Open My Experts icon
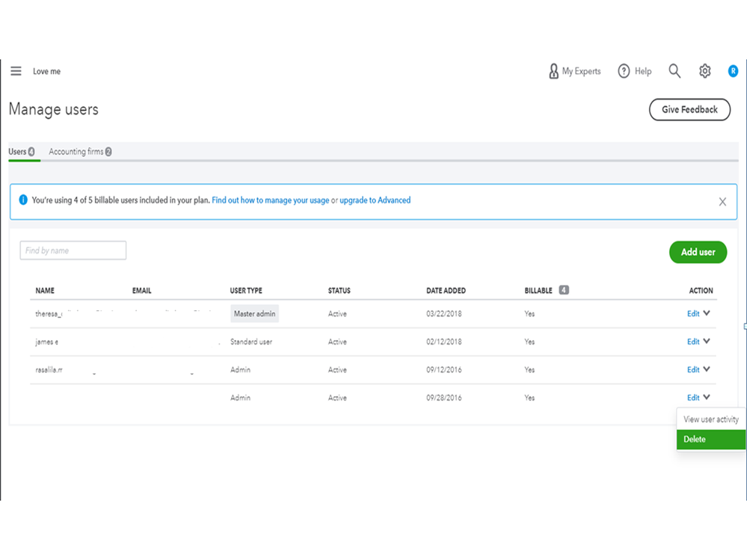The height and width of the screenshot is (560, 747). tap(553, 71)
